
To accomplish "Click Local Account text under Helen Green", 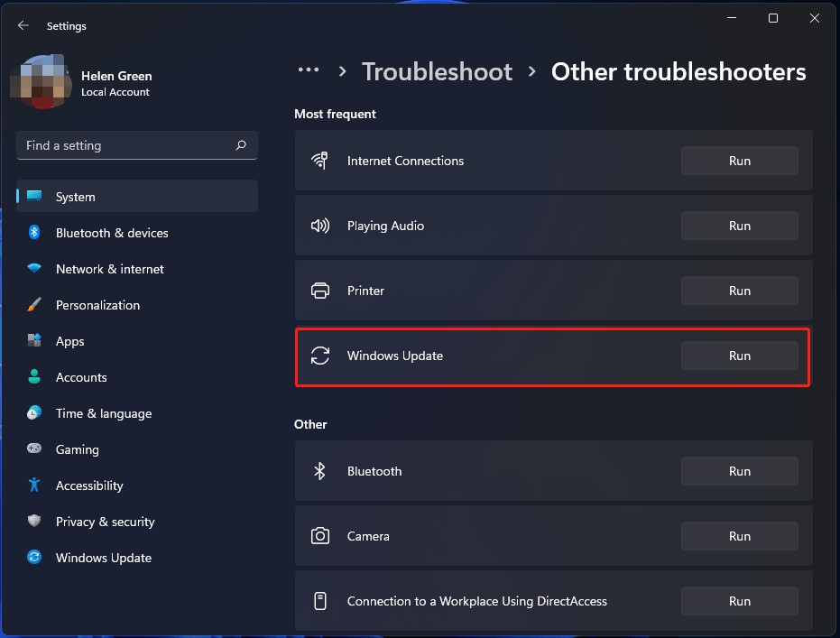I will point(115,92).
